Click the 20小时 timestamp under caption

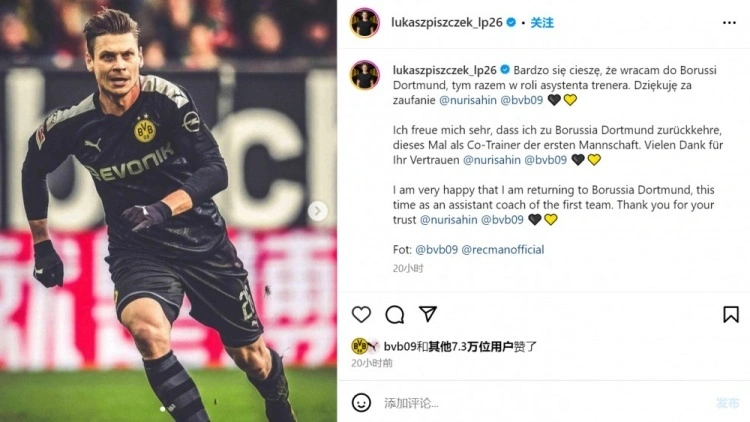[x=408, y=268]
